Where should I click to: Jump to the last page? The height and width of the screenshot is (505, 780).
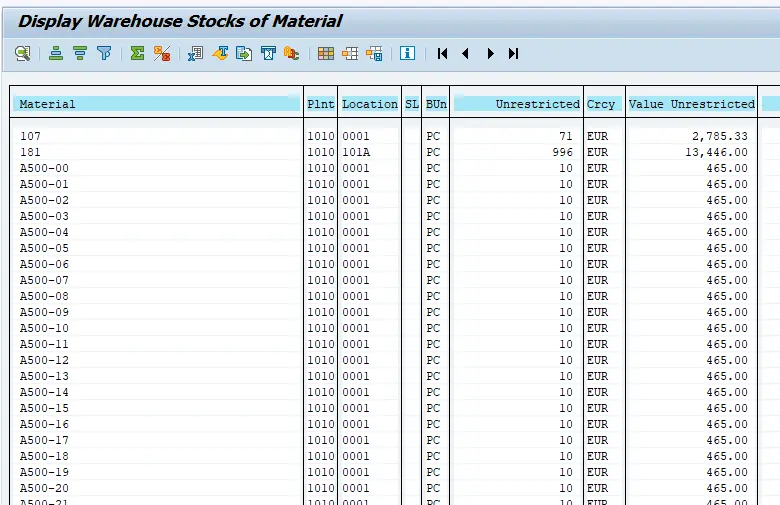coord(514,54)
